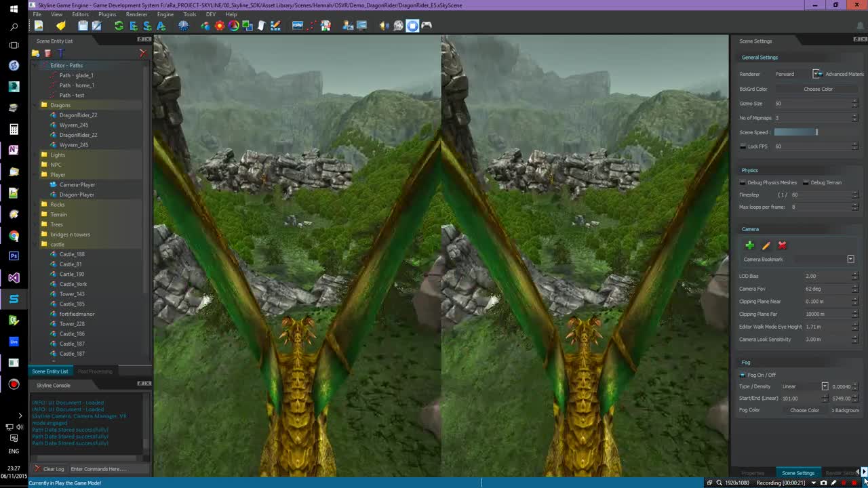
Task: Edit the camera bookmark with the pencil icon
Action: (766, 245)
